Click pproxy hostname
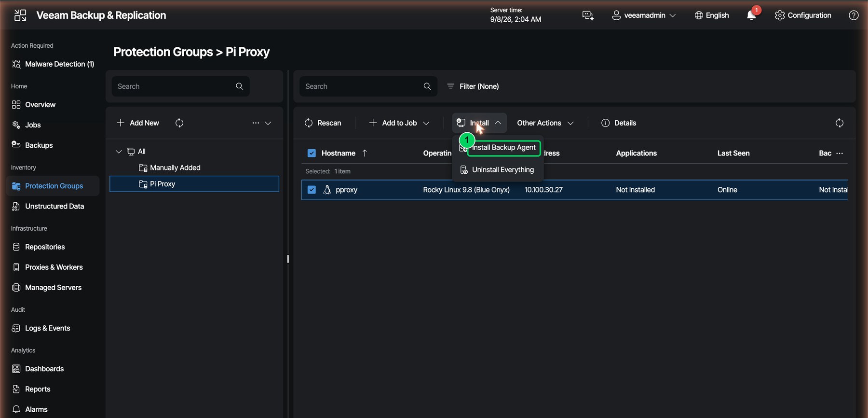The image size is (868, 418). 347,190
